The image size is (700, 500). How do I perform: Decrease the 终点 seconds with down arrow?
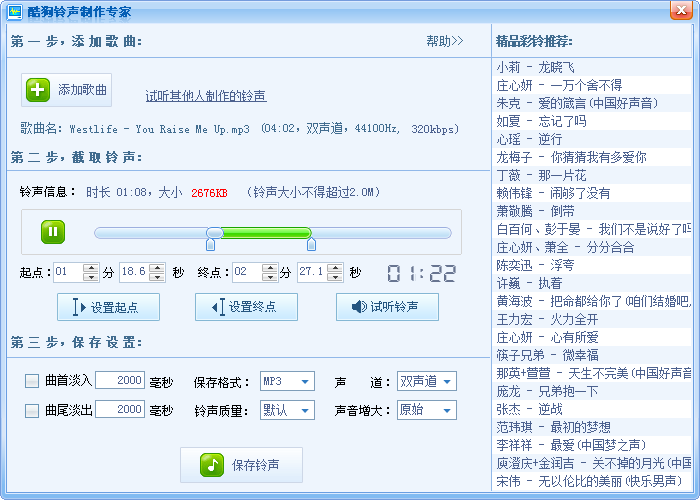[x=335, y=277]
